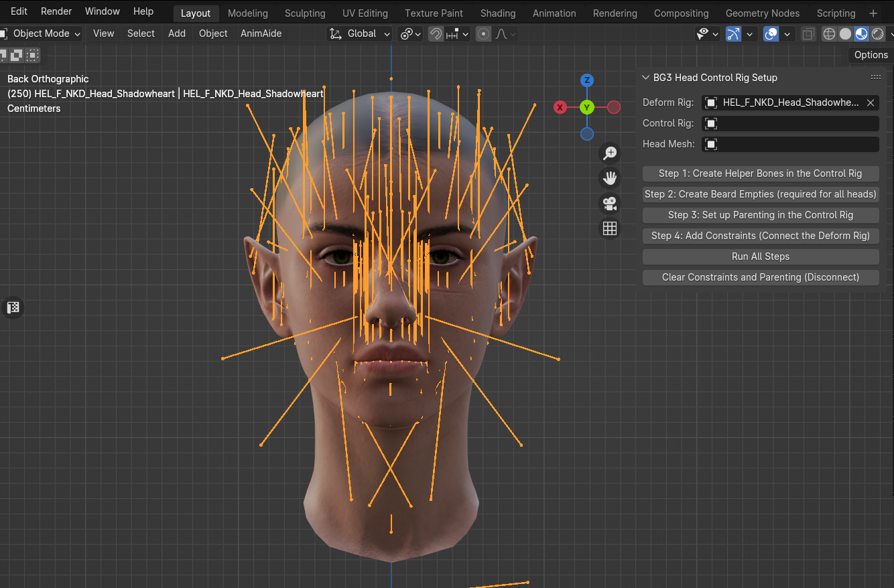894x588 pixels.
Task: Open the Options popover
Action: click(x=871, y=55)
